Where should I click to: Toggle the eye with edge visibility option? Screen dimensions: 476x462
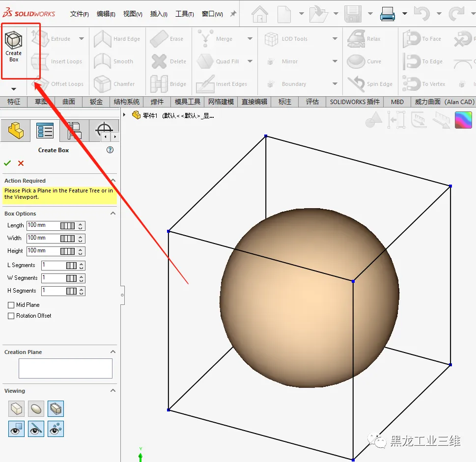36,429
